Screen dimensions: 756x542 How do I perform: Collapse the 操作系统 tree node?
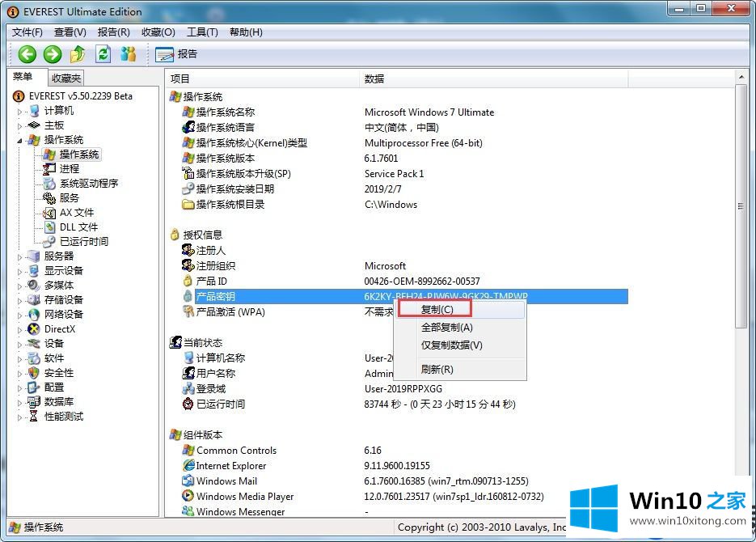[19, 140]
